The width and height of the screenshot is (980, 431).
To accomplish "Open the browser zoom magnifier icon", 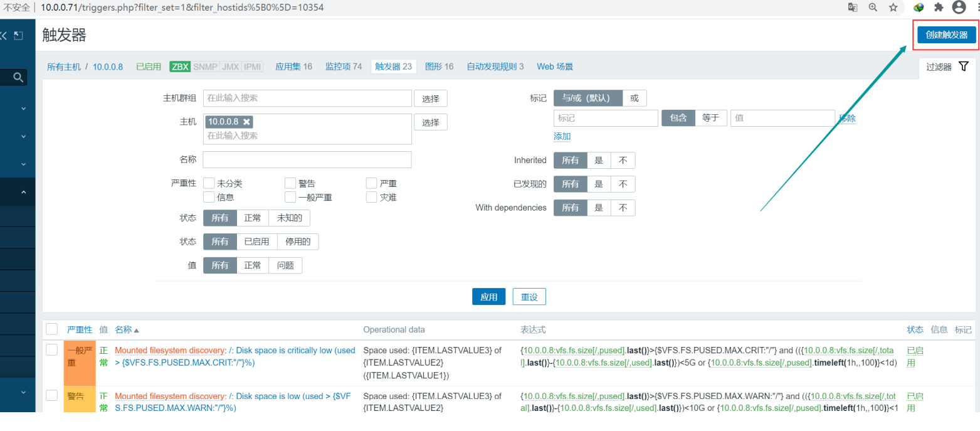I will pos(873,8).
